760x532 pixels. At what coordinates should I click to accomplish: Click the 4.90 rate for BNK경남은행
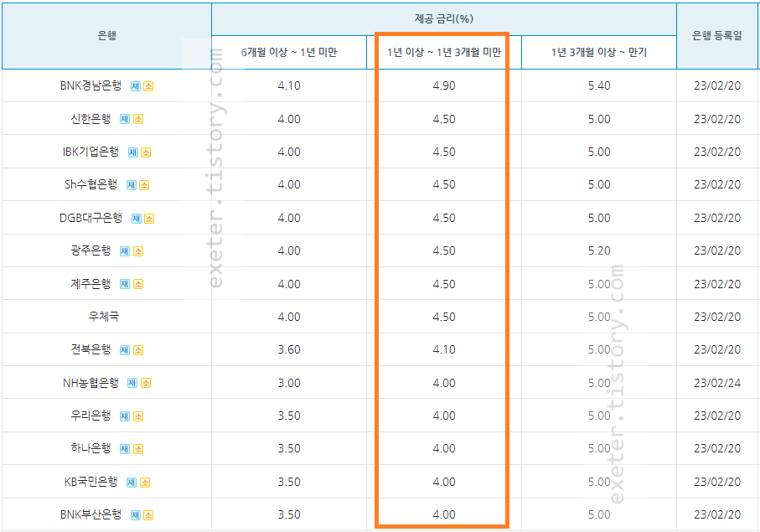[444, 85]
